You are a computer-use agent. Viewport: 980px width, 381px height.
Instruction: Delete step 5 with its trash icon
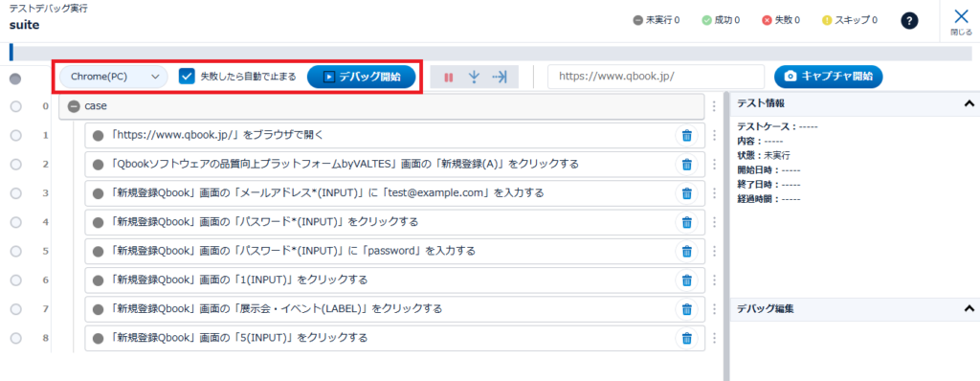686,251
